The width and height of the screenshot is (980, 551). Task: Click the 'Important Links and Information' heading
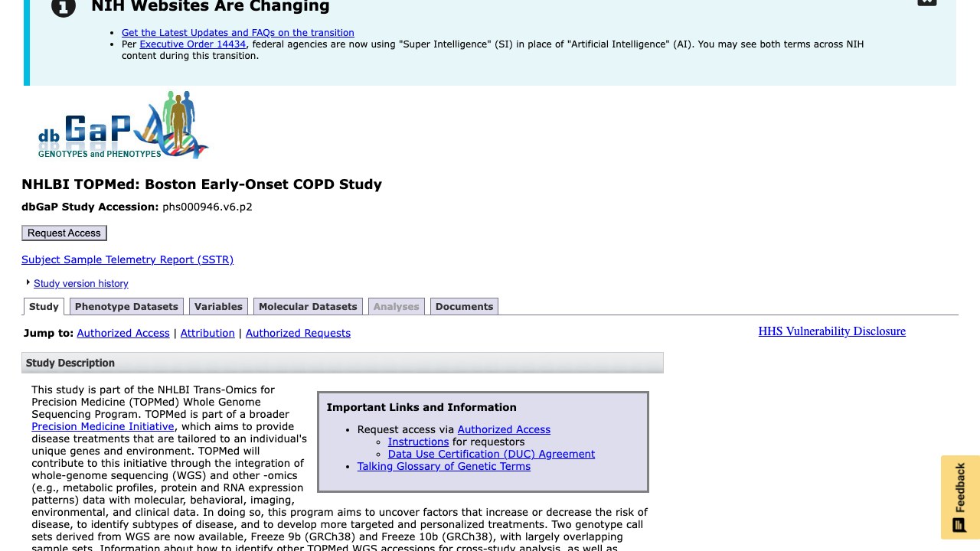pos(422,407)
